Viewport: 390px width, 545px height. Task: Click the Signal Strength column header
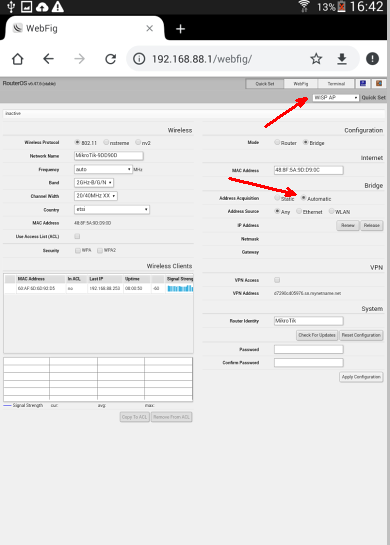tap(179, 279)
